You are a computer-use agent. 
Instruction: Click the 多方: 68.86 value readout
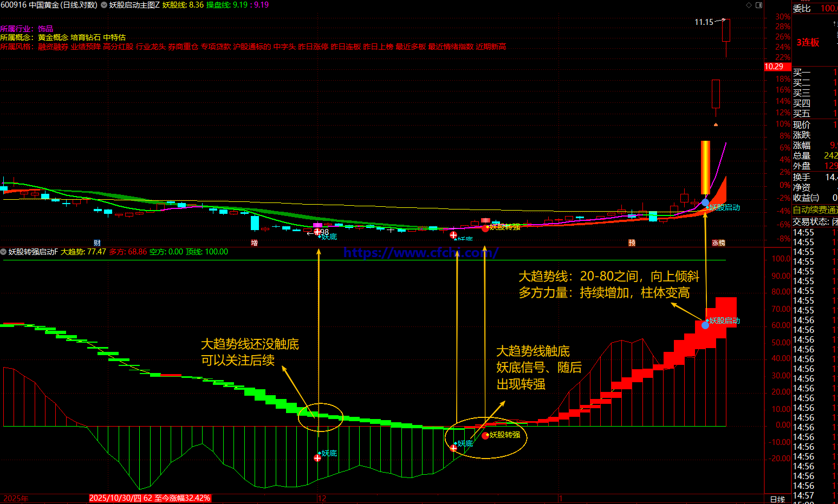128,252
